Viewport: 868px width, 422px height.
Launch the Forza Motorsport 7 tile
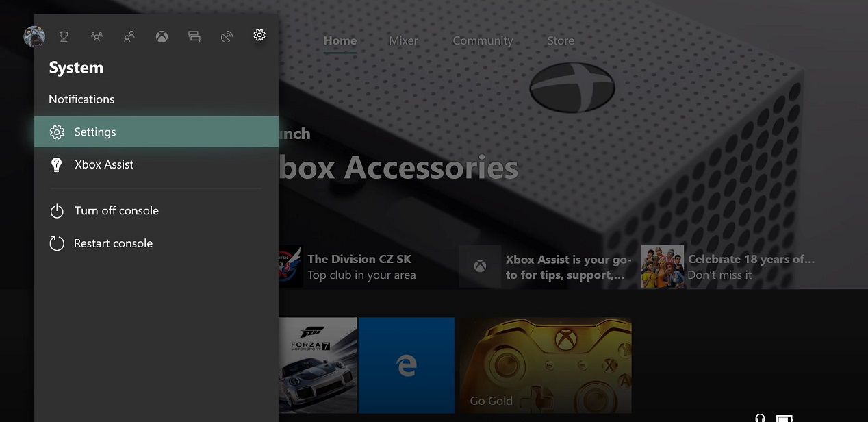[x=318, y=365]
